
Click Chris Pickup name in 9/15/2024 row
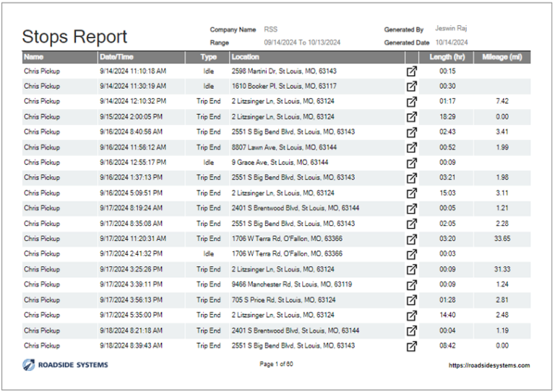click(42, 117)
